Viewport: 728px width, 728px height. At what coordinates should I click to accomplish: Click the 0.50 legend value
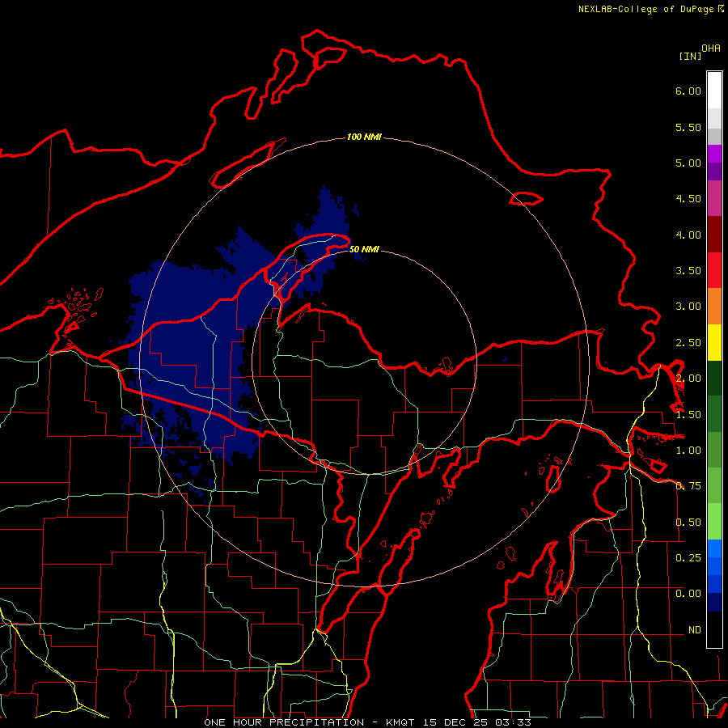(x=688, y=523)
